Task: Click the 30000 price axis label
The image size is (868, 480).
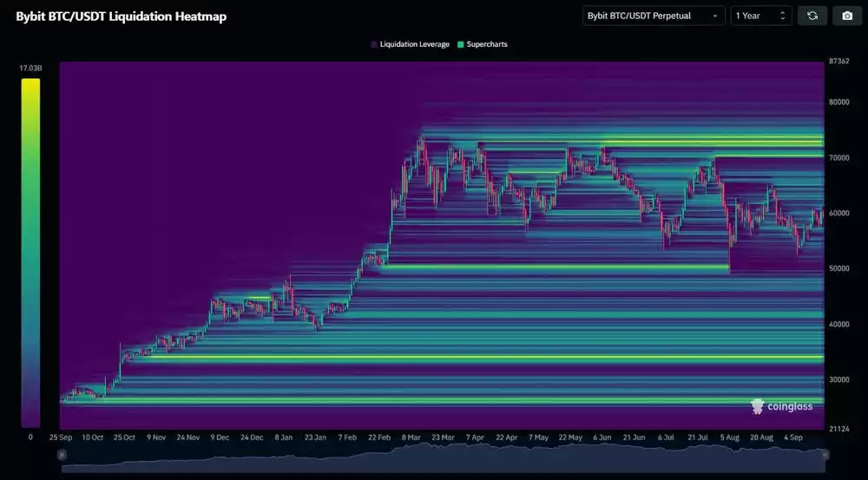Action: 839,380
